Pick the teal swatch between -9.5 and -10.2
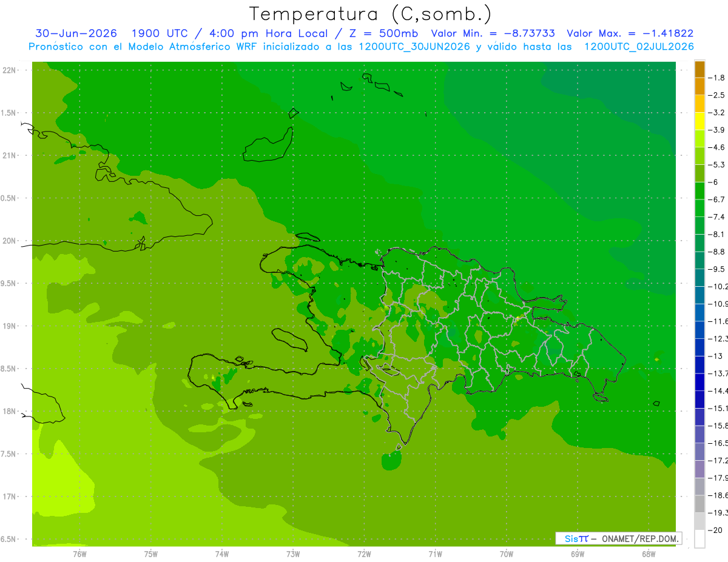The width and height of the screenshot is (728, 562). (x=699, y=278)
